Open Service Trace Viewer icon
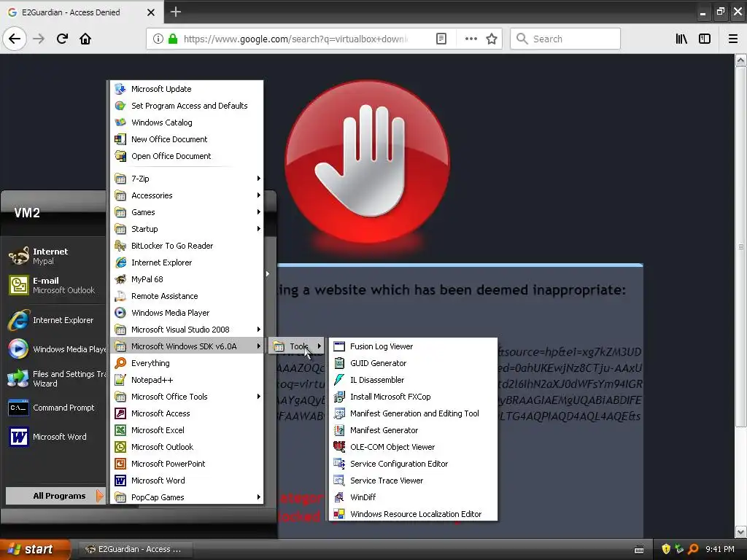747x560 pixels. (x=339, y=480)
